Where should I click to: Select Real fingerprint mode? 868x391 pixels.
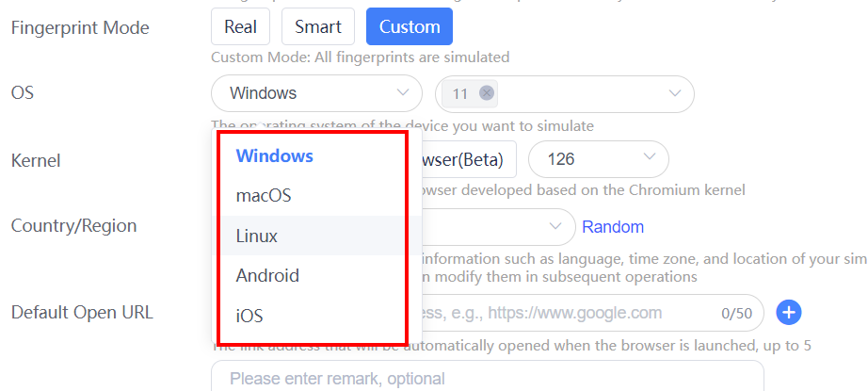pos(240,26)
